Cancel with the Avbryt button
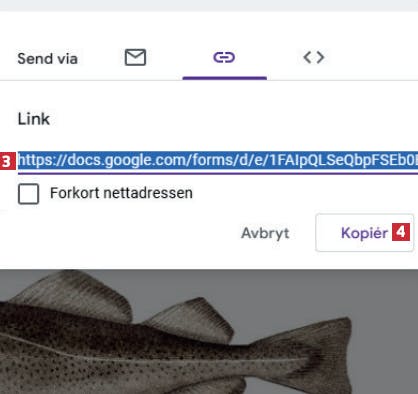 click(265, 233)
